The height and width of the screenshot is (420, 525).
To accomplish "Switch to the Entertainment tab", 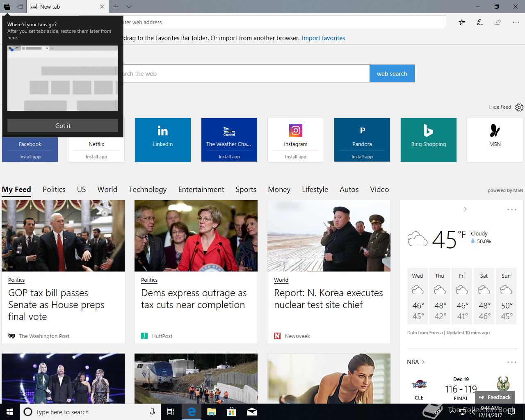I will coord(201,189).
